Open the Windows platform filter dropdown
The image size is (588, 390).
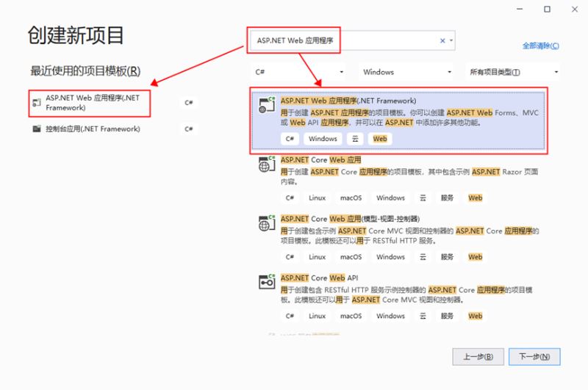[x=406, y=72]
